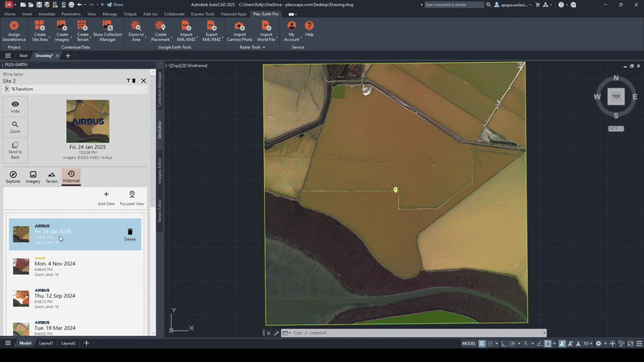Image resolution: width=644 pixels, height=362 pixels.
Task: Open the AutoCAD application menu button
Action: (x=9, y=5)
